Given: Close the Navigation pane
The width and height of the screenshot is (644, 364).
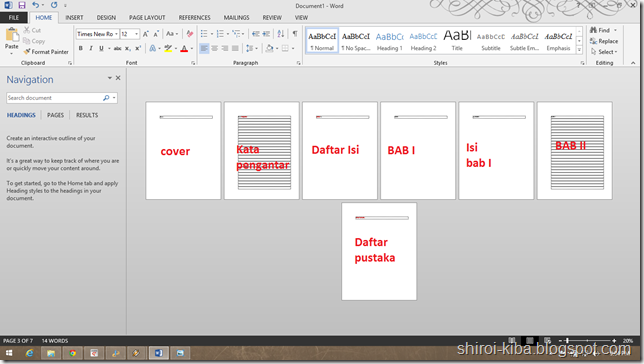Looking at the screenshot, I should pos(118,78).
